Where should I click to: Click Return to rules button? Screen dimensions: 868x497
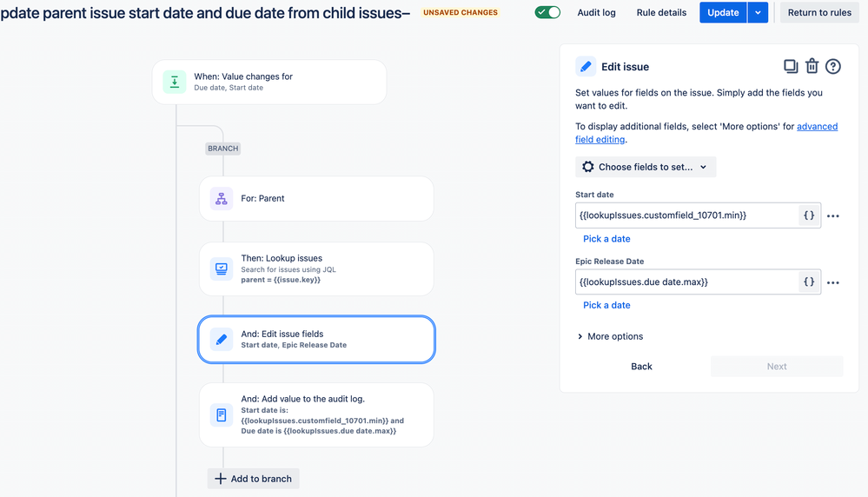click(x=819, y=12)
